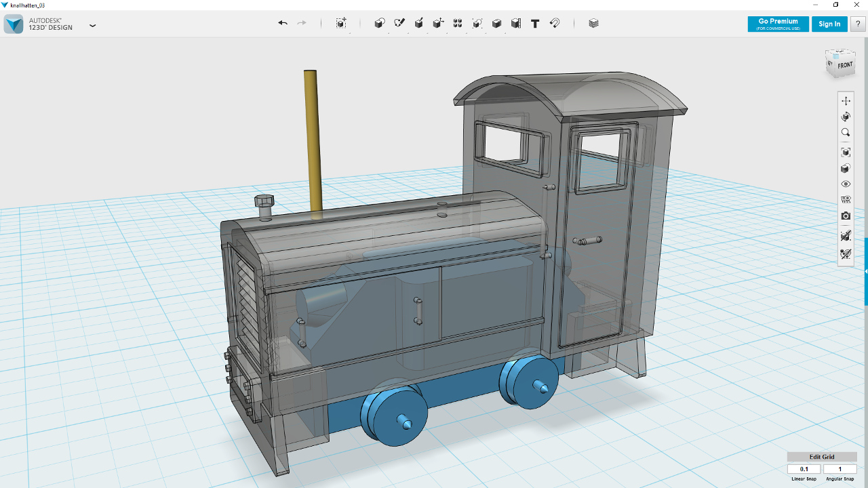Open the Primitives tool menu

point(380,23)
